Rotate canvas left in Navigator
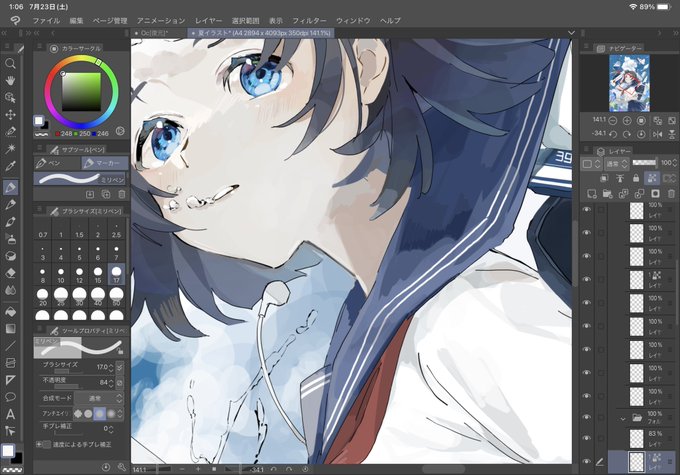The width and height of the screenshot is (680, 475). 613,134
